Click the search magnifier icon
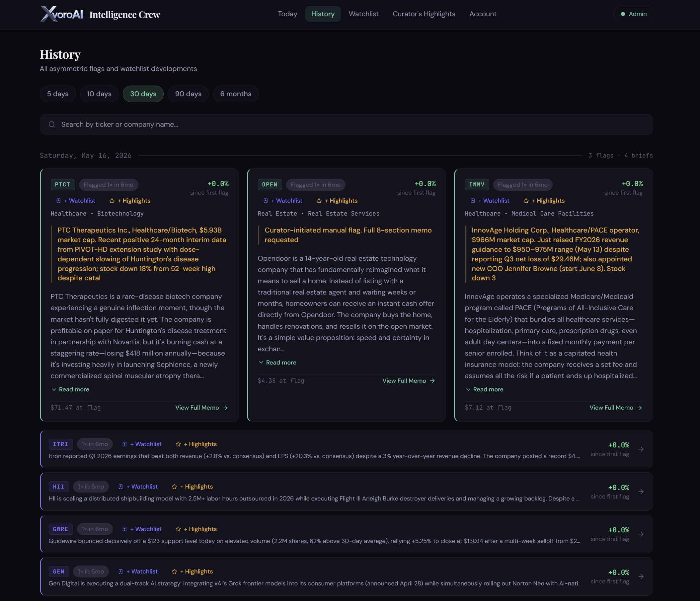The image size is (700, 601). tap(52, 125)
